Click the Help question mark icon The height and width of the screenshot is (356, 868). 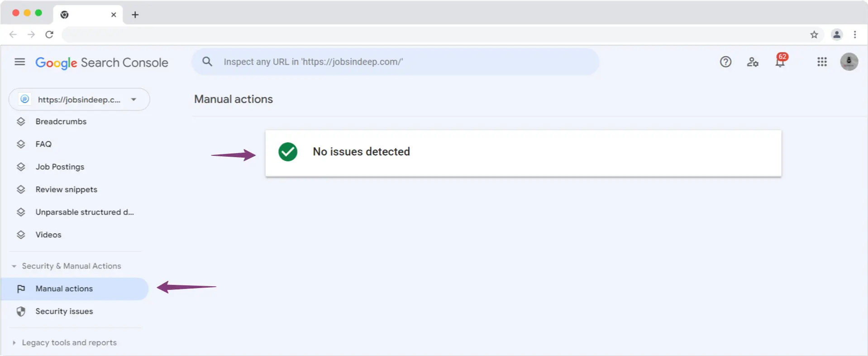point(725,62)
